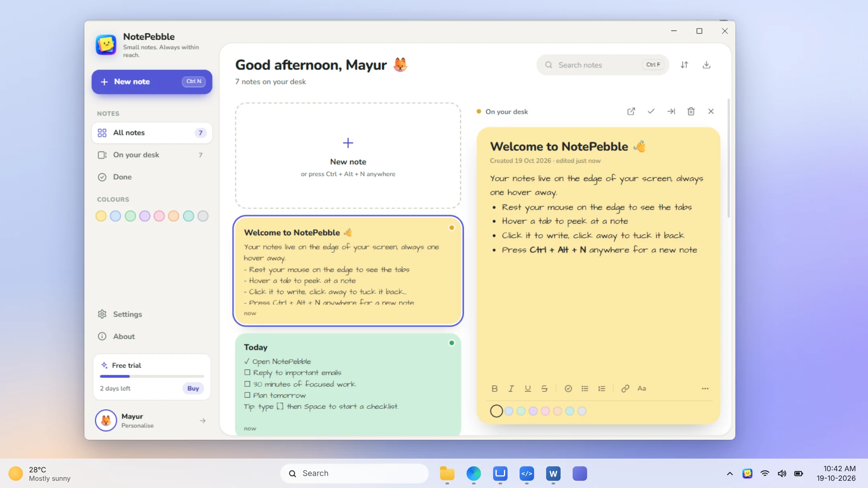The image size is (868, 488).
Task: Filter notes by the pink sidebar colour
Action: click(159, 216)
